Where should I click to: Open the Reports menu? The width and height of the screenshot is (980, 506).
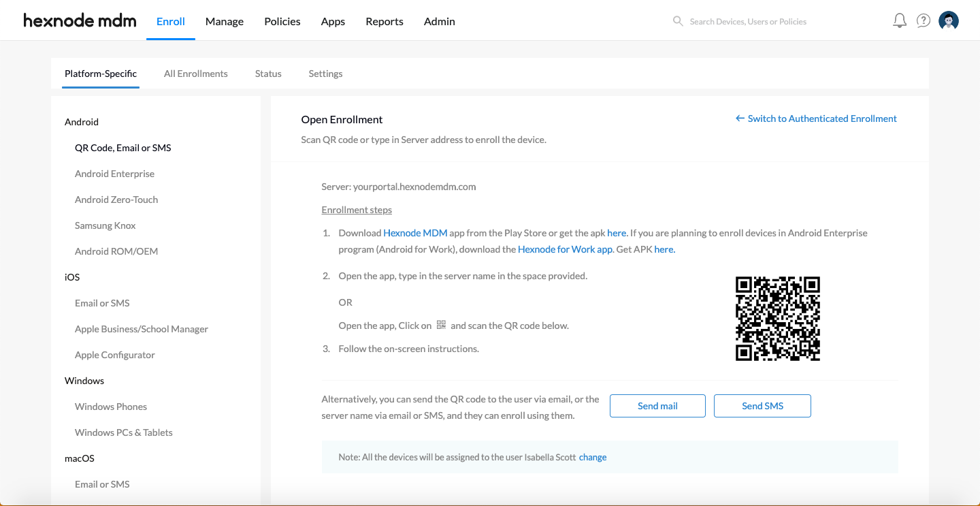(x=385, y=22)
